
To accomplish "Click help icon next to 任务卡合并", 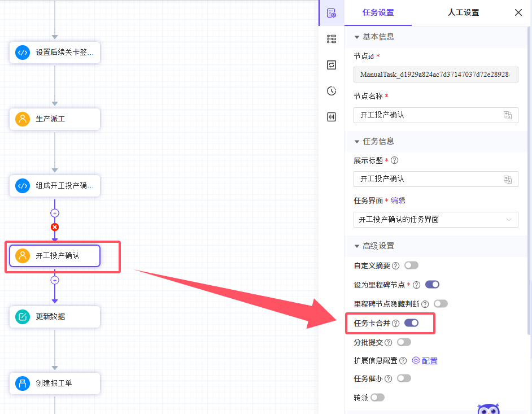I will [395, 324].
